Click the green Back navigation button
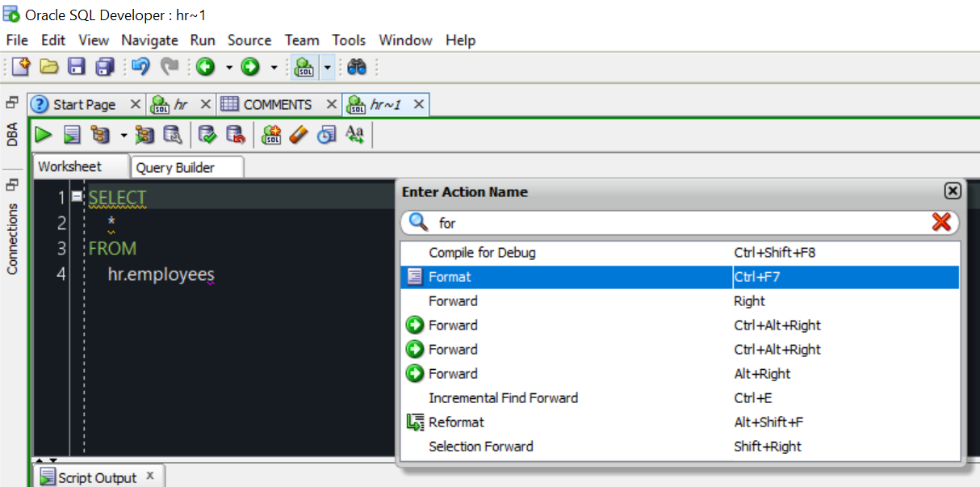The image size is (980, 487). (206, 67)
